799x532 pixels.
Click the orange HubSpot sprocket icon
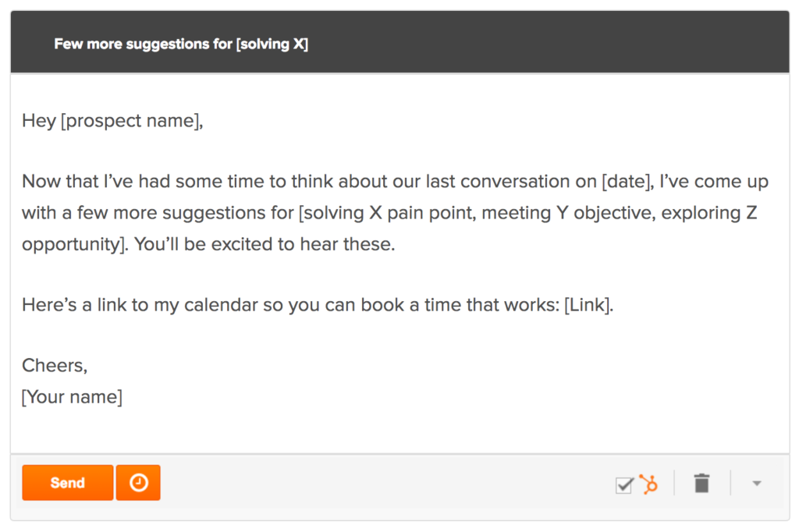[x=648, y=484]
